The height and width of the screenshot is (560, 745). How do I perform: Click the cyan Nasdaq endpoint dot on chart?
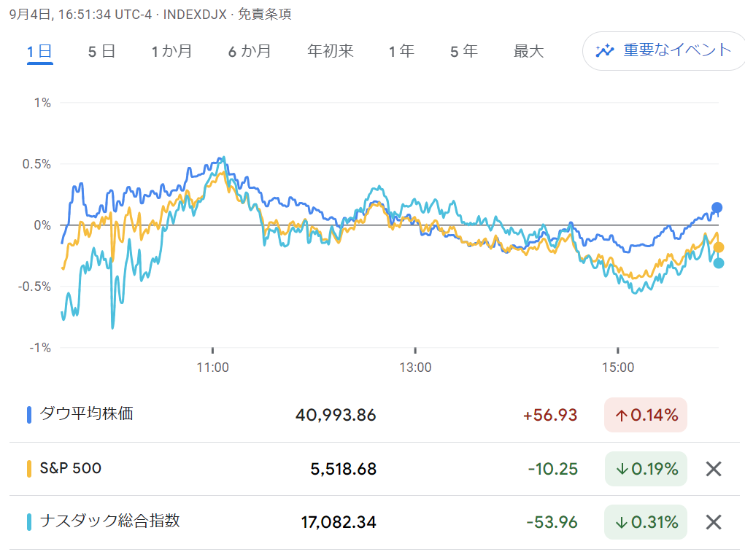[x=719, y=262]
